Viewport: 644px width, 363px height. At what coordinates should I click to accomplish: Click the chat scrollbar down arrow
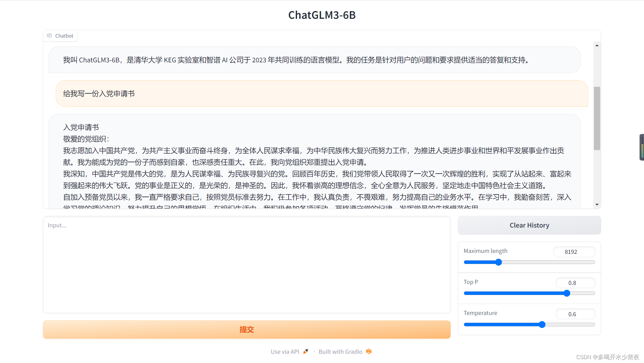click(x=597, y=205)
